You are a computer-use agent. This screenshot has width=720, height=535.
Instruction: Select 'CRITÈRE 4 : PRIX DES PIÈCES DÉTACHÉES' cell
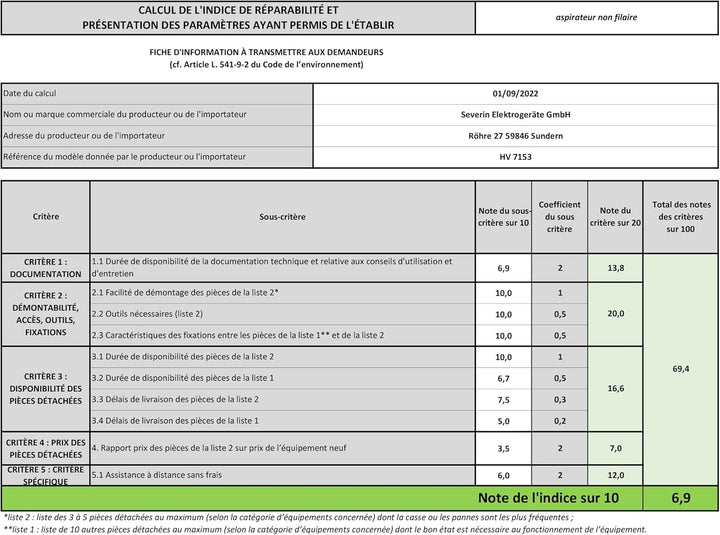tap(45, 448)
